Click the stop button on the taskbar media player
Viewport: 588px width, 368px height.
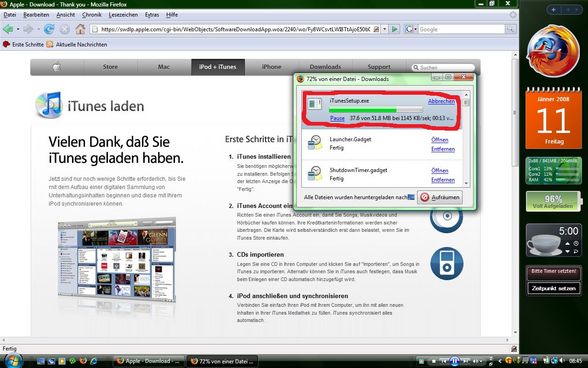[x=433, y=361]
